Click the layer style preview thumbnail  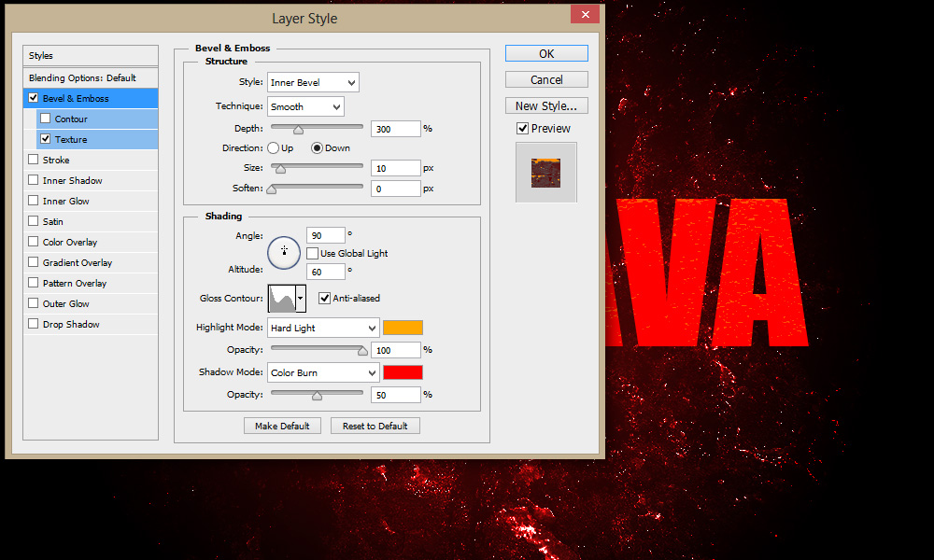click(x=546, y=173)
